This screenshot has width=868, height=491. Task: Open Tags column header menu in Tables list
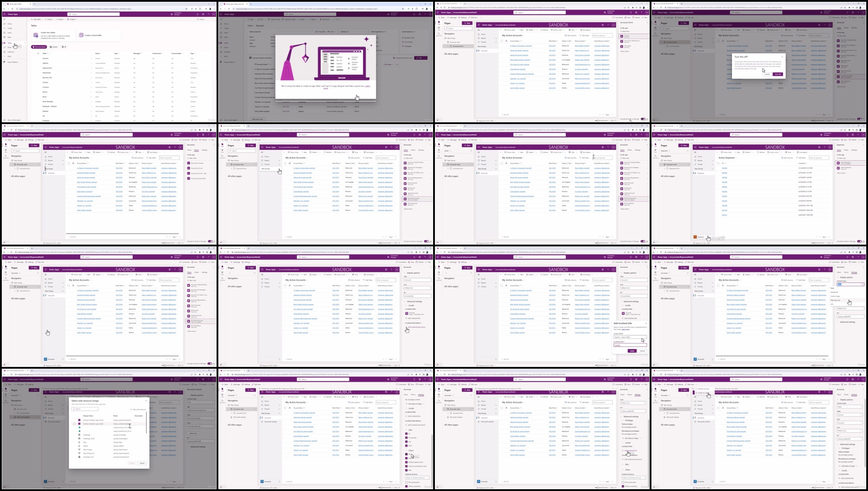pos(193,54)
